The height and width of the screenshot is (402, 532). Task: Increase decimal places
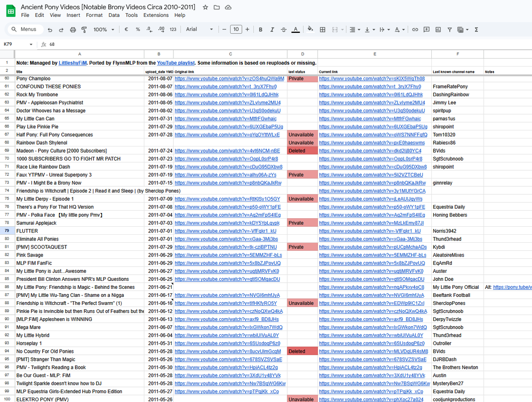161,29
